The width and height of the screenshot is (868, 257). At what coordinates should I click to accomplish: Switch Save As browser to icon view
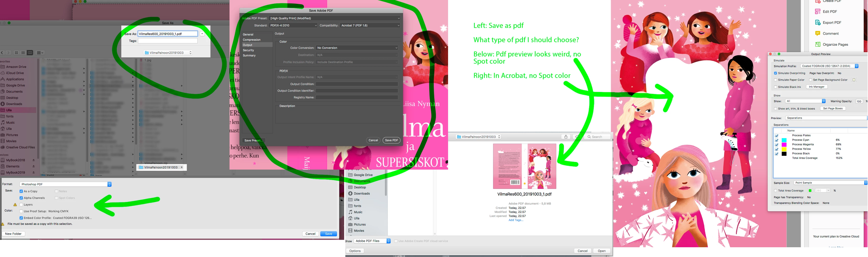tap(16, 53)
